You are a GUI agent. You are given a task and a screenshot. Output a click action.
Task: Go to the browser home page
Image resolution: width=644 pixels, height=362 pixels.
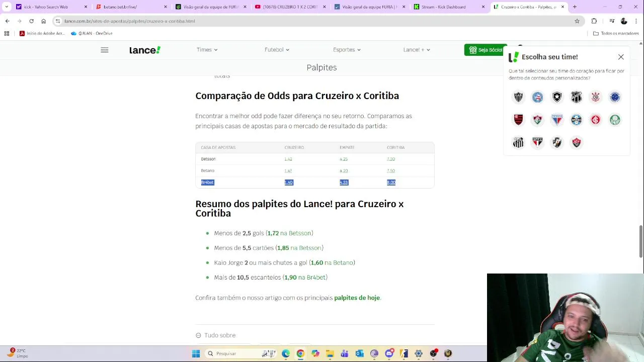pos(43,21)
